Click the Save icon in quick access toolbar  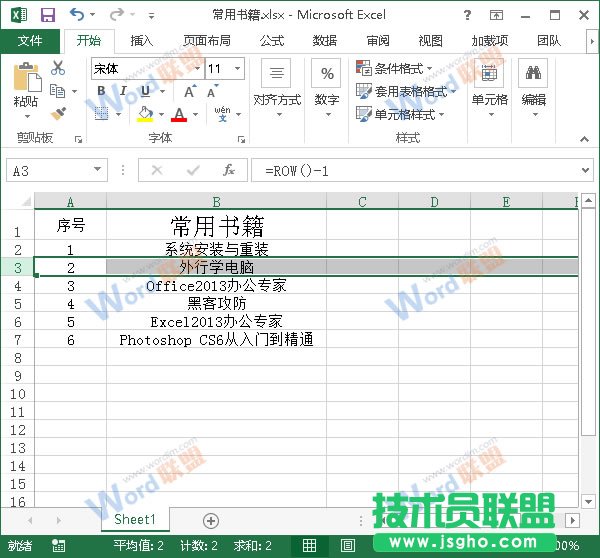[47, 15]
